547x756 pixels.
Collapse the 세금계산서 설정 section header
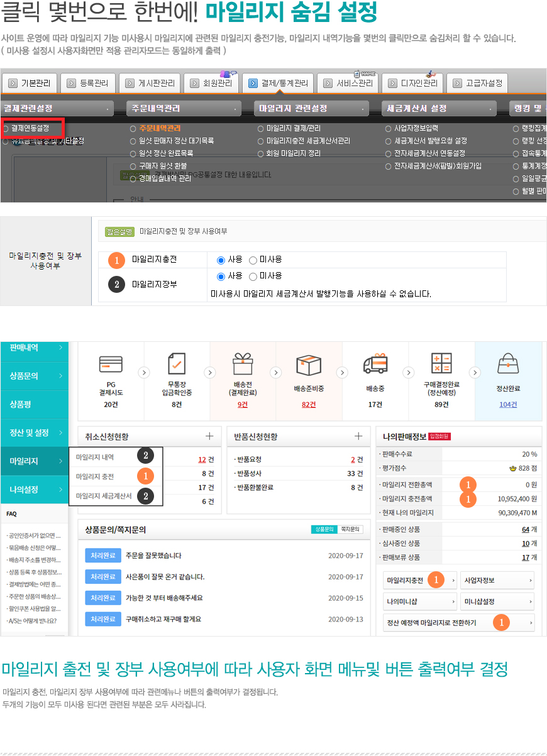[x=439, y=108]
